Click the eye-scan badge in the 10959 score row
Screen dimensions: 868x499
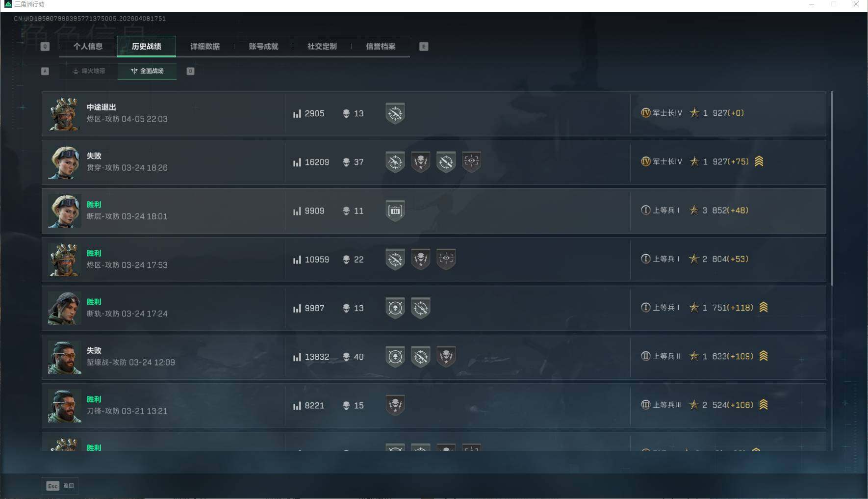tap(446, 259)
